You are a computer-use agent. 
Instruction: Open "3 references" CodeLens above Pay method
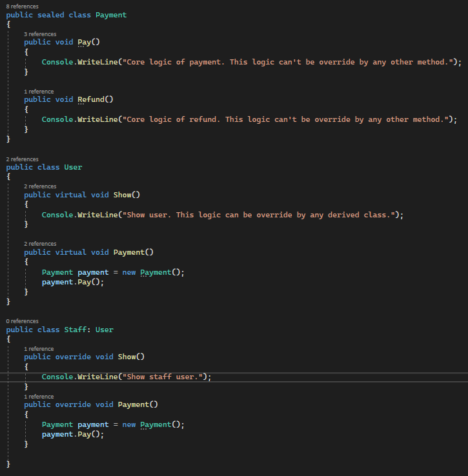[x=40, y=34]
